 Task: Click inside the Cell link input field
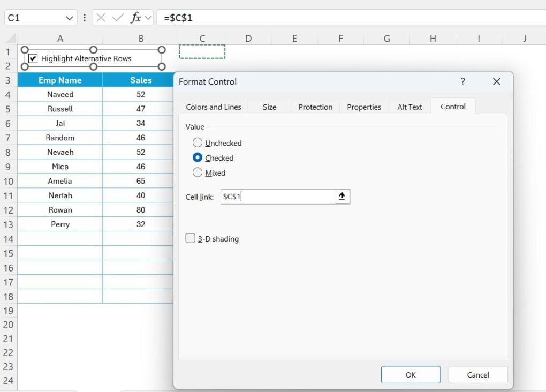pyautogui.click(x=278, y=197)
